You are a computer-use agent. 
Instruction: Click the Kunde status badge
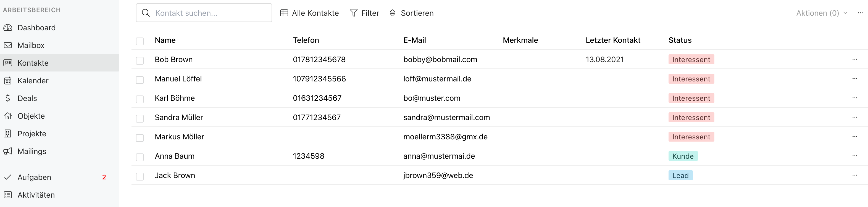point(683,156)
